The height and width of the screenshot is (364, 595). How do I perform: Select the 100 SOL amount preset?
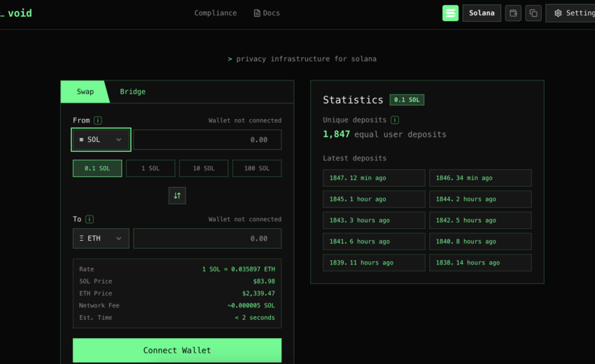pos(257,168)
